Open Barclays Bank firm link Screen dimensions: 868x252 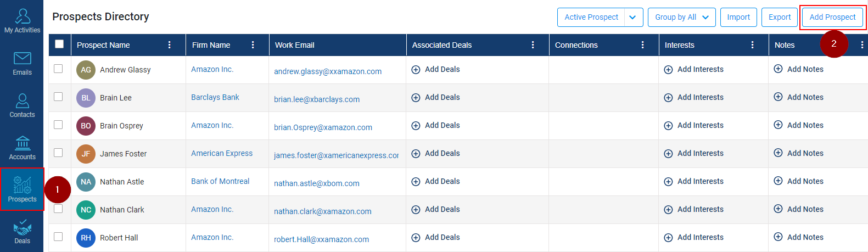[x=215, y=97]
